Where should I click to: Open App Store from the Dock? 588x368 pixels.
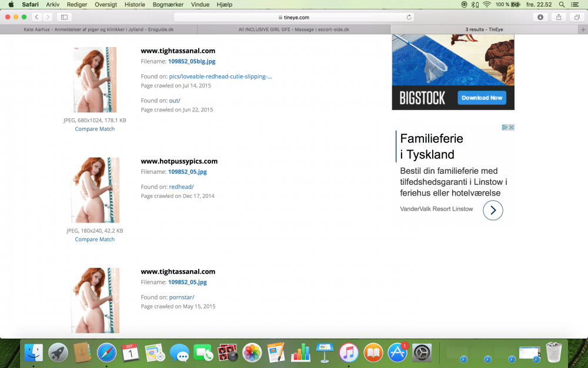397,353
